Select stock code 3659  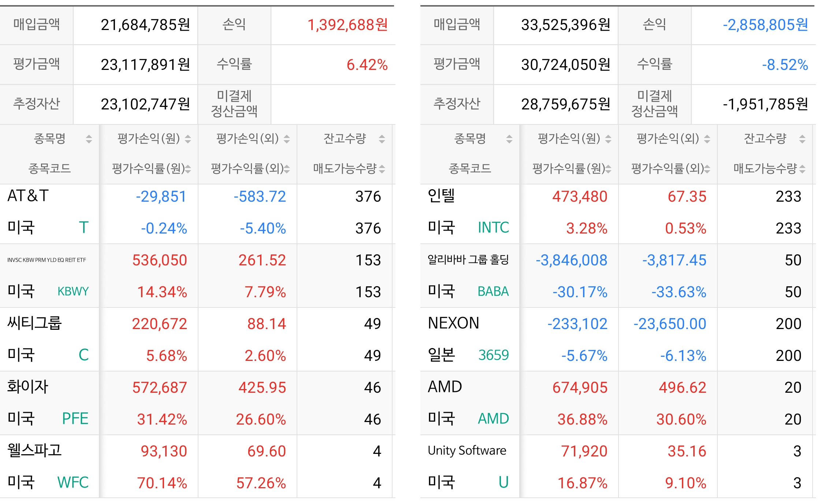(494, 355)
